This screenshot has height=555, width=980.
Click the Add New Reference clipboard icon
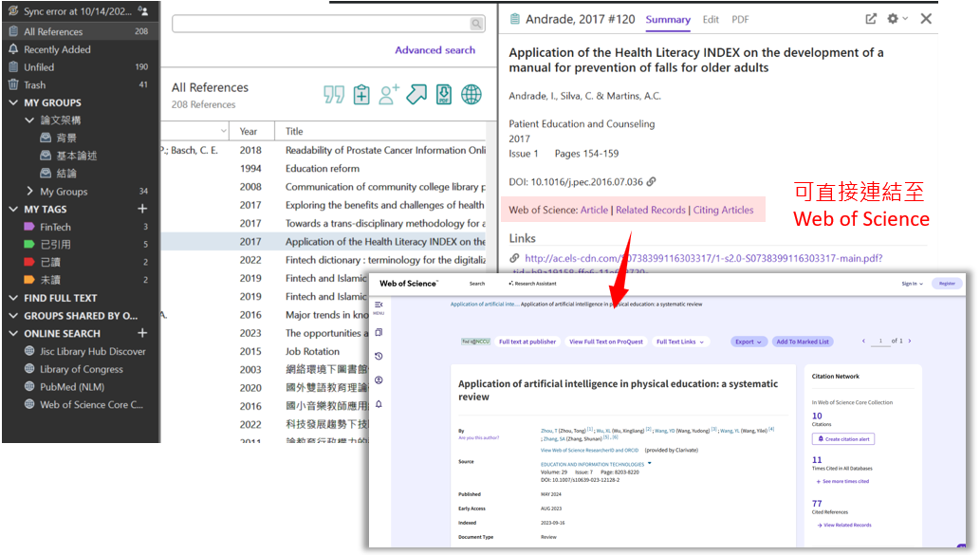(361, 94)
